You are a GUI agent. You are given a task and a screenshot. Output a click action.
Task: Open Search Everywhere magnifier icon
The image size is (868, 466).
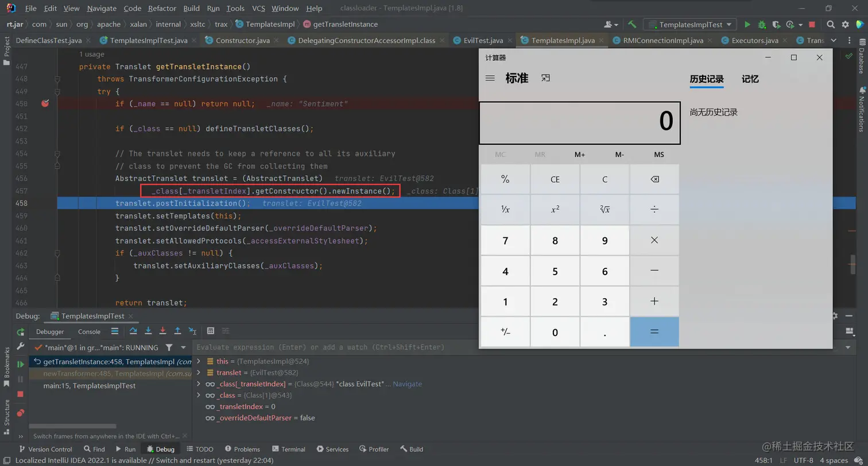pos(831,25)
